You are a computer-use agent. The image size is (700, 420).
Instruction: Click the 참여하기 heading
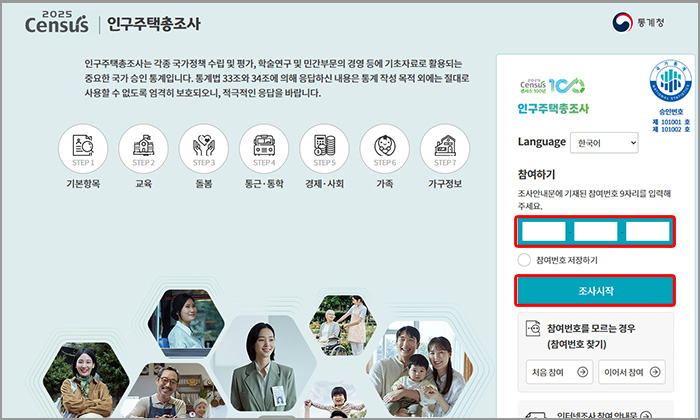tap(536, 174)
